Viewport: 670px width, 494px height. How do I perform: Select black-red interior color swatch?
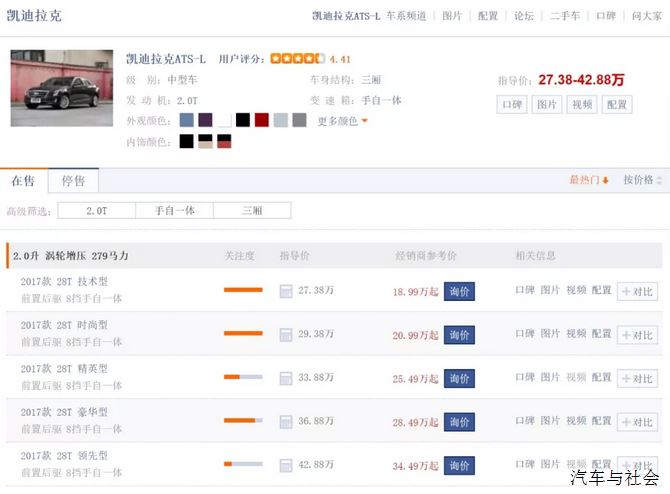click(x=224, y=141)
